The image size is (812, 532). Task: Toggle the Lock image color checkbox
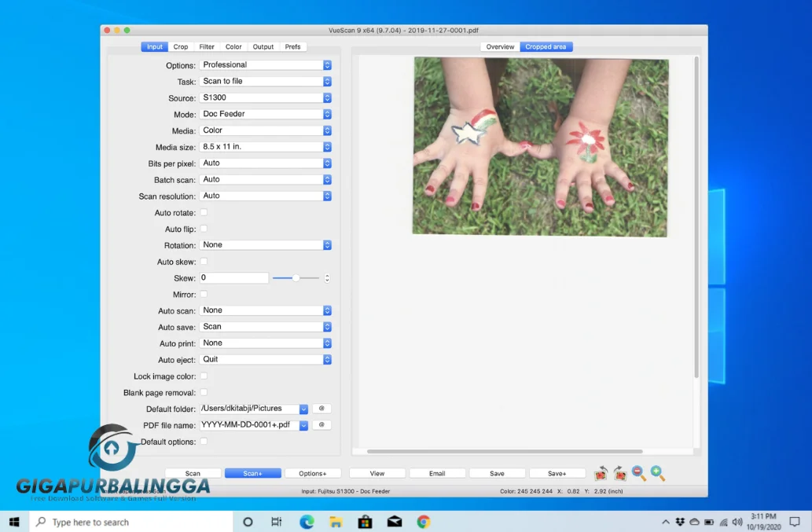pos(204,376)
